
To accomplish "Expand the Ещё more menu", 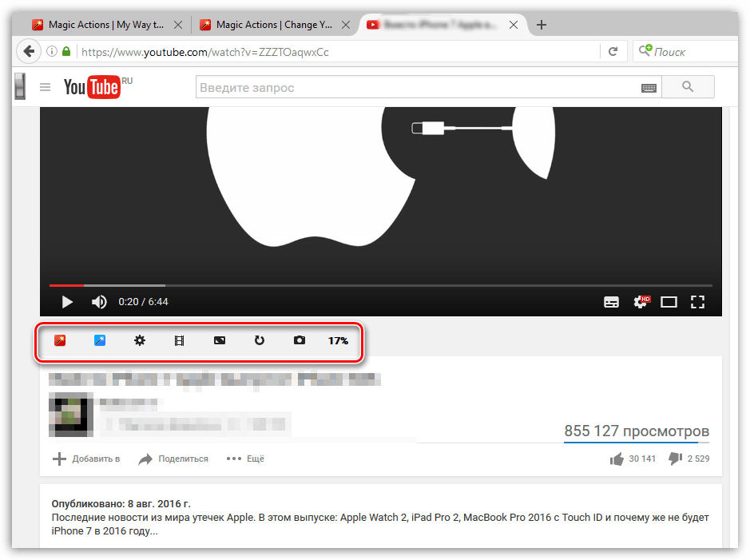I will [245, 459].
